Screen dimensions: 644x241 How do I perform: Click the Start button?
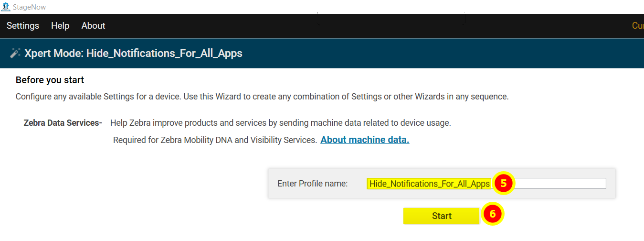point(442,216)
